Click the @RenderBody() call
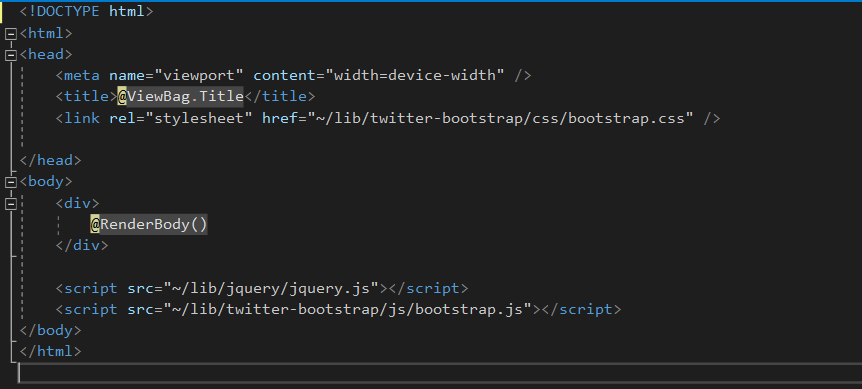Image resolution: width=862 pixels, height=389 pixels. tap(149, 224)
